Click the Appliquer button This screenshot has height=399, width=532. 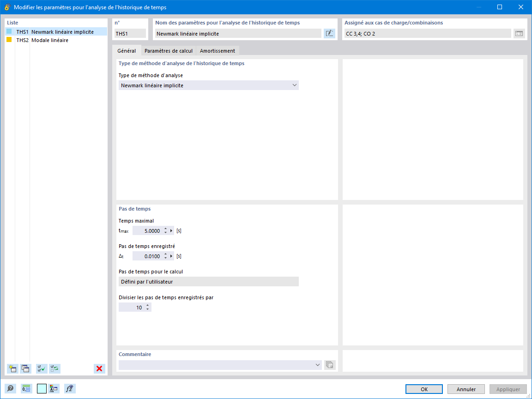pos(508,389)
